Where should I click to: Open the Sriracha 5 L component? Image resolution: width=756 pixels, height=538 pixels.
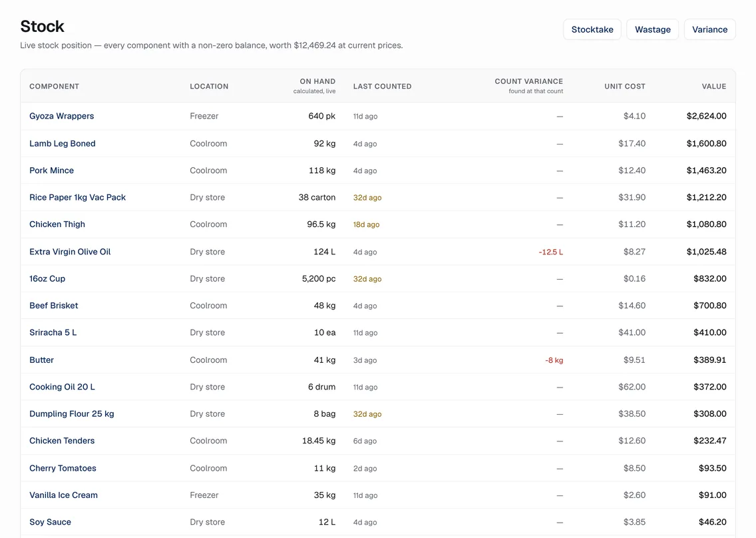53,333
